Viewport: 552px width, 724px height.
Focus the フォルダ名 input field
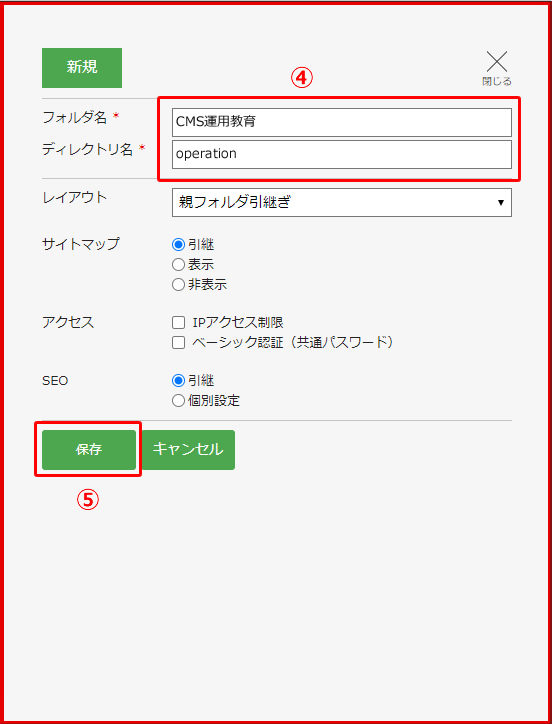click(x=342, y=122)
